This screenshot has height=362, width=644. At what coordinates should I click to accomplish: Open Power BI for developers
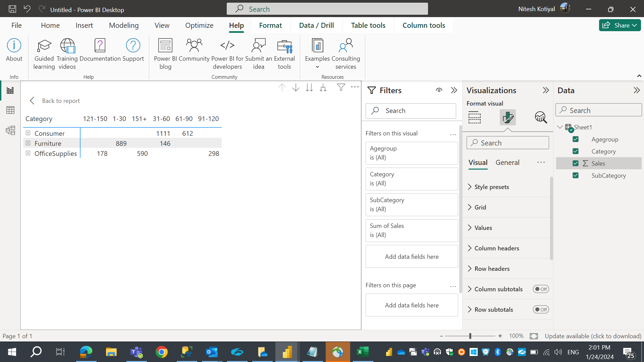tap(227, 54)
